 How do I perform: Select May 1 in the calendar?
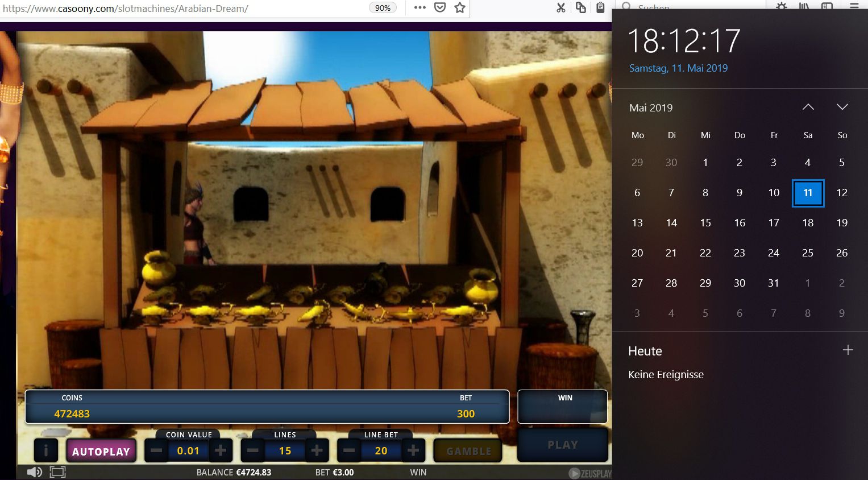pyautogui.click(x=705, y=163)
